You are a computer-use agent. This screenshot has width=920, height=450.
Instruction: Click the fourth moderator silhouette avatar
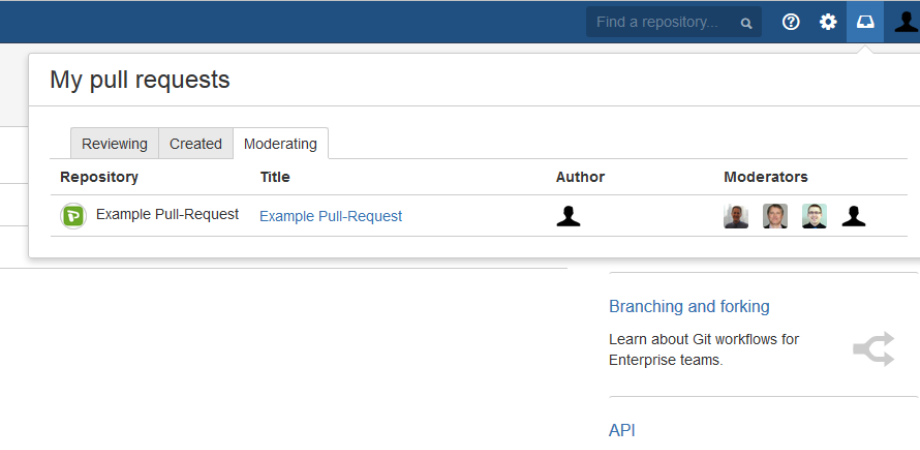(x=853, y=216)
